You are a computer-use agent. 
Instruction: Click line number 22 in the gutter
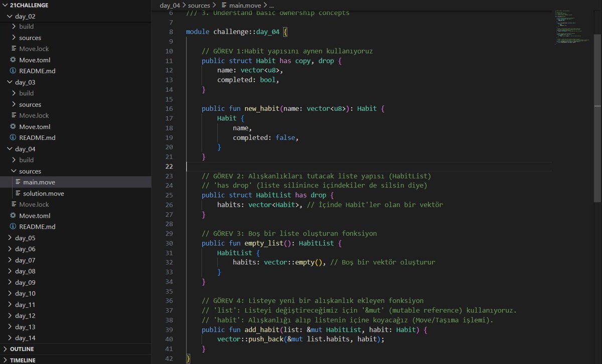click(x=169, y=166)
